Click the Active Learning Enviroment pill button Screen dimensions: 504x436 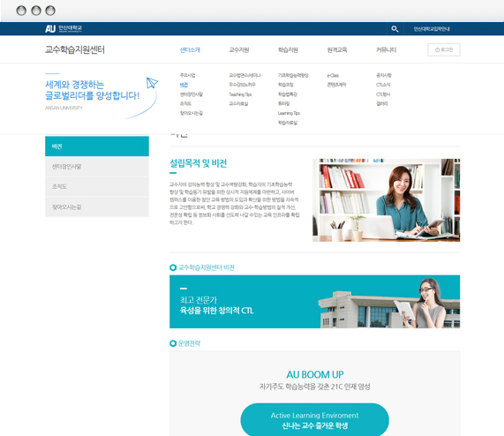[x=315, y=420]
